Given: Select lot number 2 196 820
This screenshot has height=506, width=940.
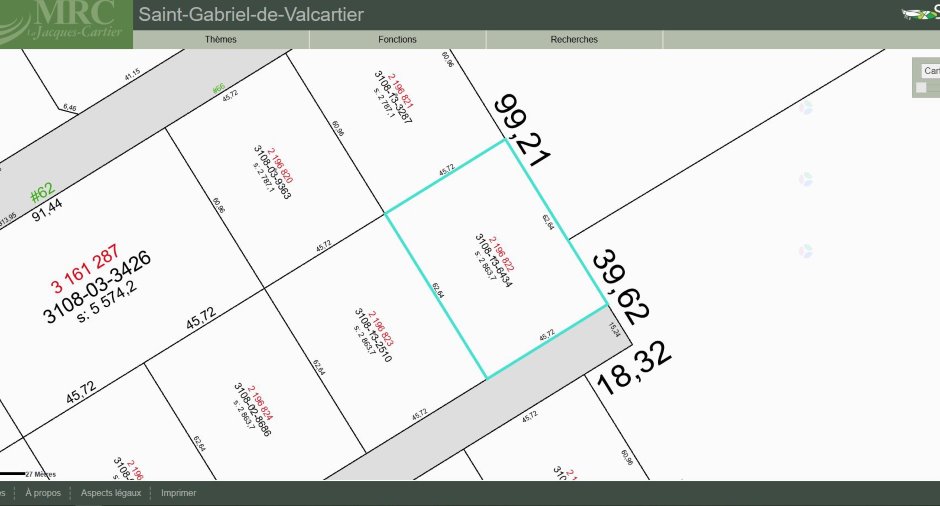Looking at the screenshot, I should pos(280,165).
